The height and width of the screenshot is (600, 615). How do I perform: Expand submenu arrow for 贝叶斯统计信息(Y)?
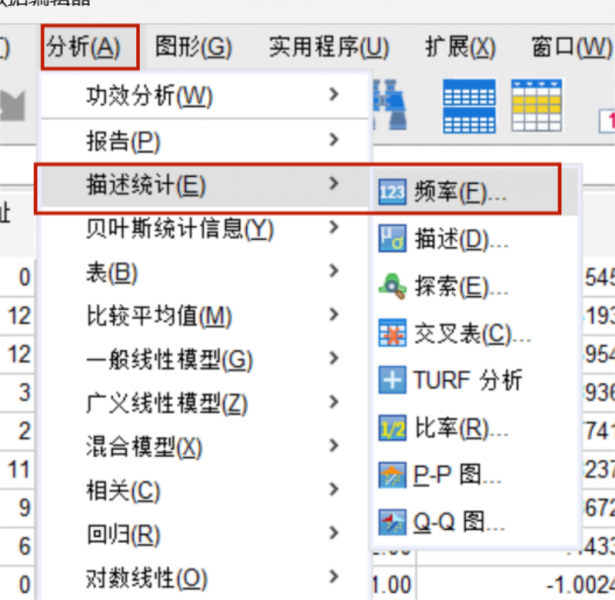click(x=334, y=227)
